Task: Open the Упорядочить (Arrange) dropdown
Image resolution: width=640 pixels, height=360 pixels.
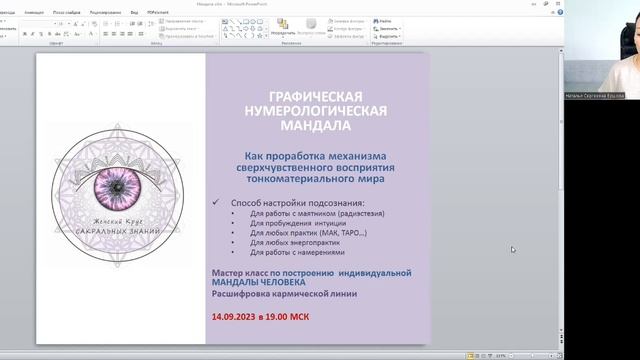Action: click(x=283, y=27)
